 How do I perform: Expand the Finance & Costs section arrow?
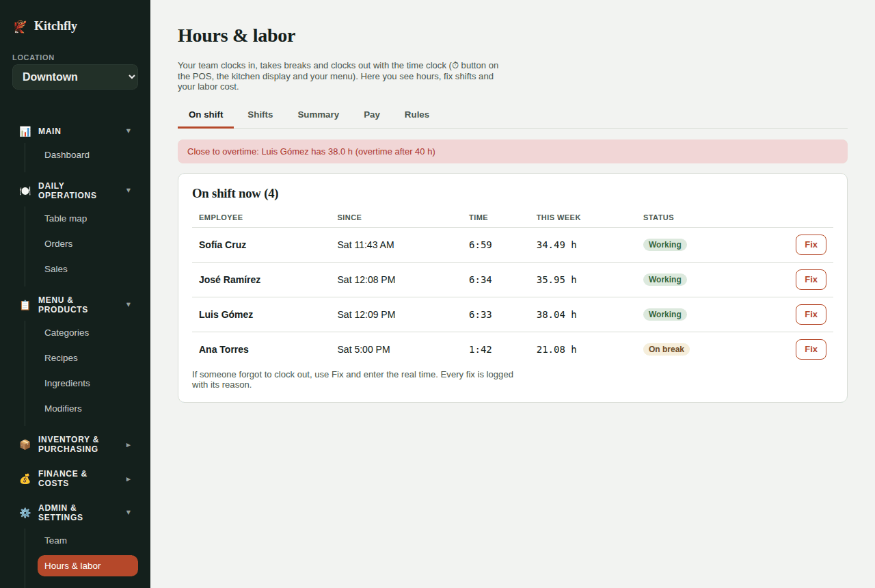tap(129, 479)
